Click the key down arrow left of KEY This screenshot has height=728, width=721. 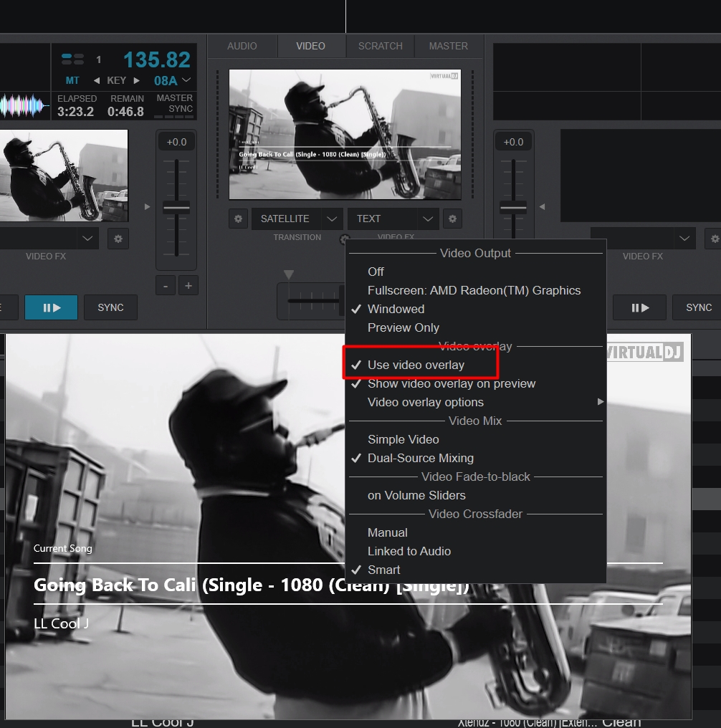coord(97,80)
